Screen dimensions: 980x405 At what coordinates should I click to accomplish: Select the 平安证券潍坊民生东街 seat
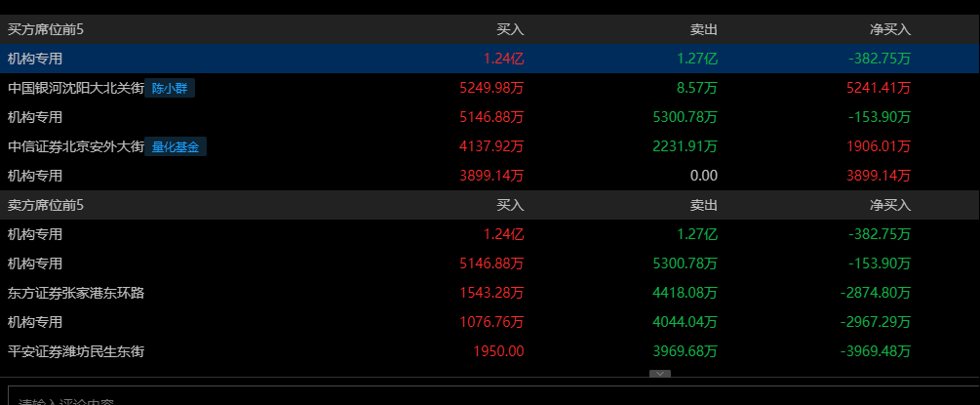76,351
